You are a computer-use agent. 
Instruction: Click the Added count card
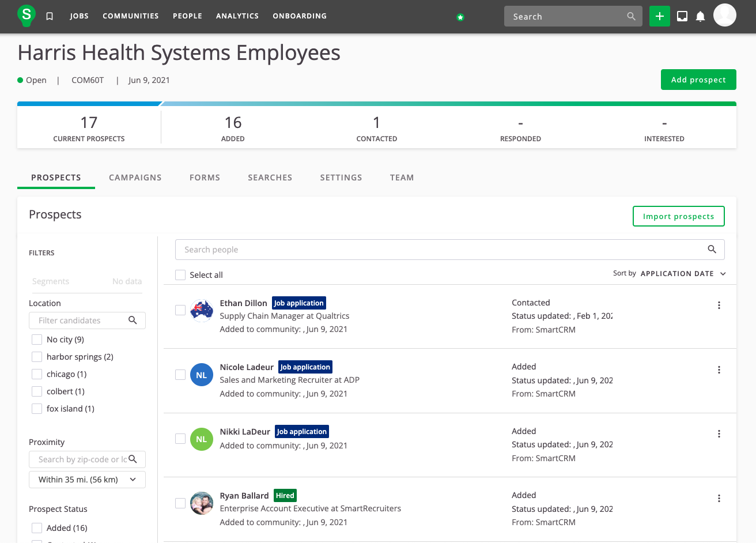point(233,129)
